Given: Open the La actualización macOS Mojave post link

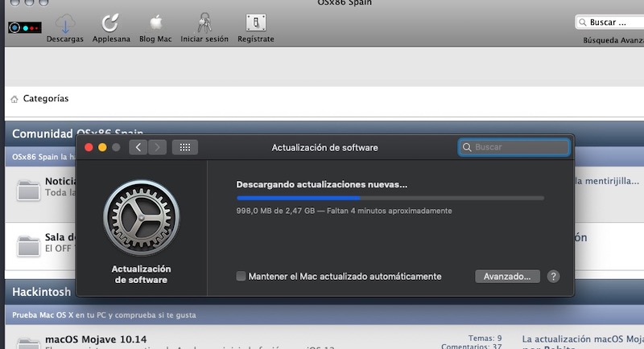Looking at the screenshot, I should pyautogui.click(x=583, y=339).
